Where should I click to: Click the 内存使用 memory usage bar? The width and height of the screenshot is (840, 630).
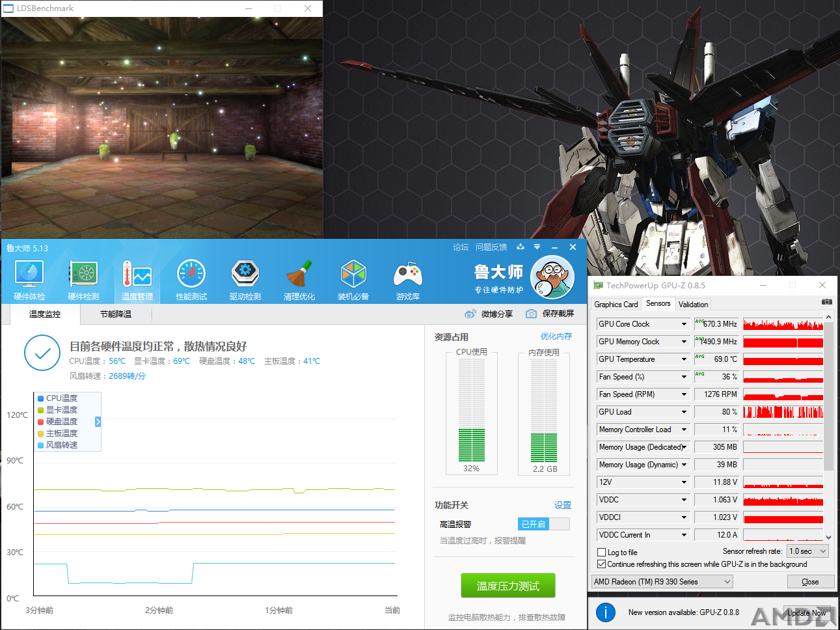point(544,410)
